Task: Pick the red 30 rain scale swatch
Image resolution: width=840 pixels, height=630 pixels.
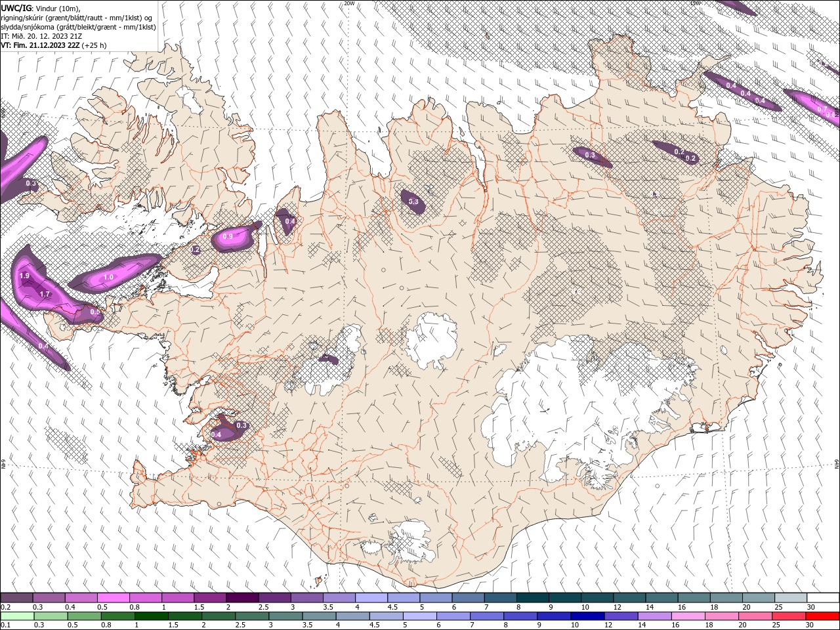Action: point(822,616)
